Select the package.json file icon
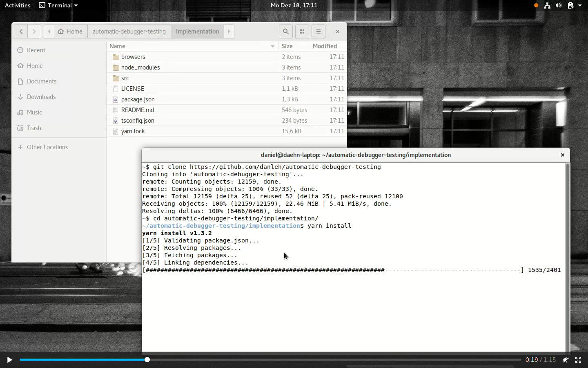The image size is (588, 368). pyautogui.click(x=116, y=99)
